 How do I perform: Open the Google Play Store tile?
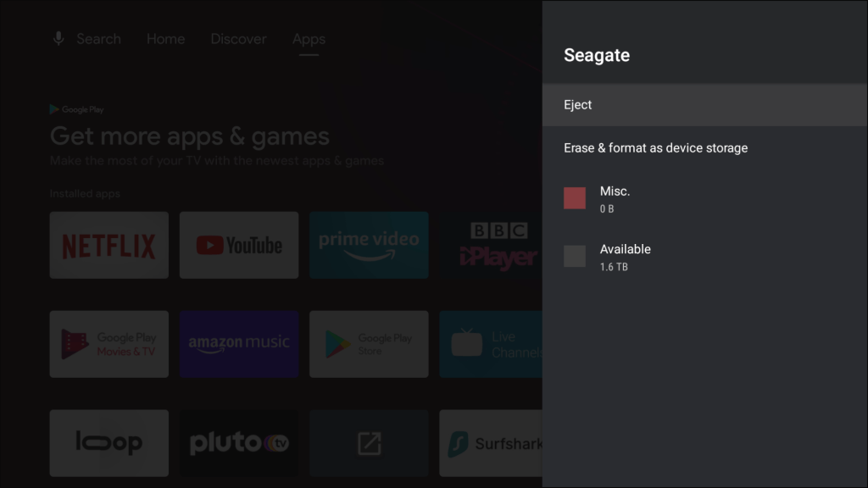tap(369, 344)
